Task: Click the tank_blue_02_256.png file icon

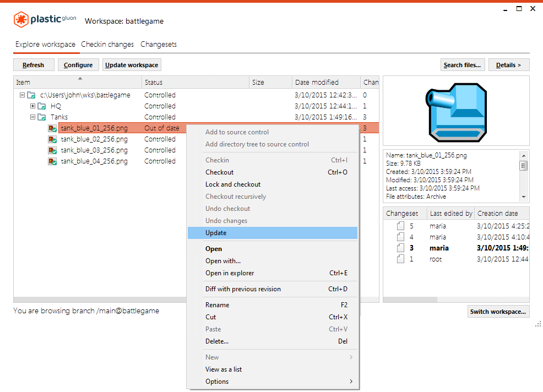Action: coord(52,139)
